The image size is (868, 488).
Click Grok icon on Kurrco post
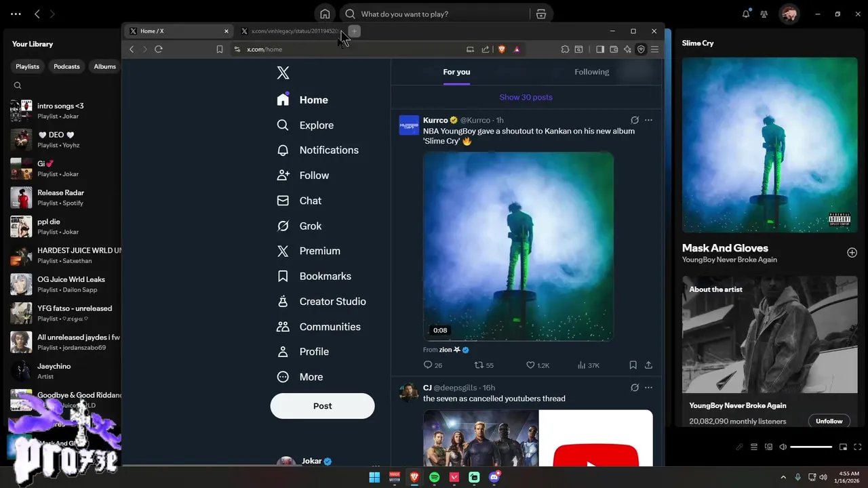[635, 120]
